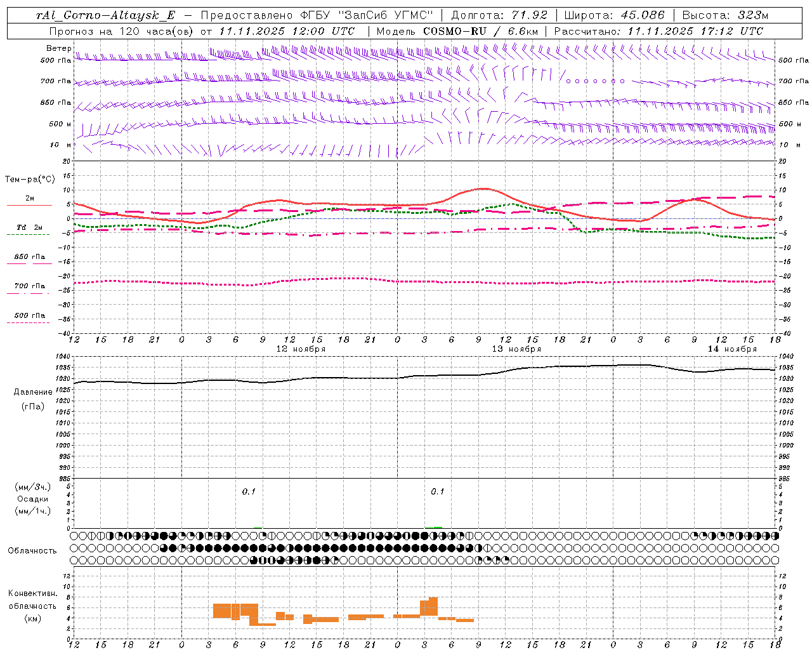
Task: Click the (км) unit under convective cloudiness
Action: 33,618
